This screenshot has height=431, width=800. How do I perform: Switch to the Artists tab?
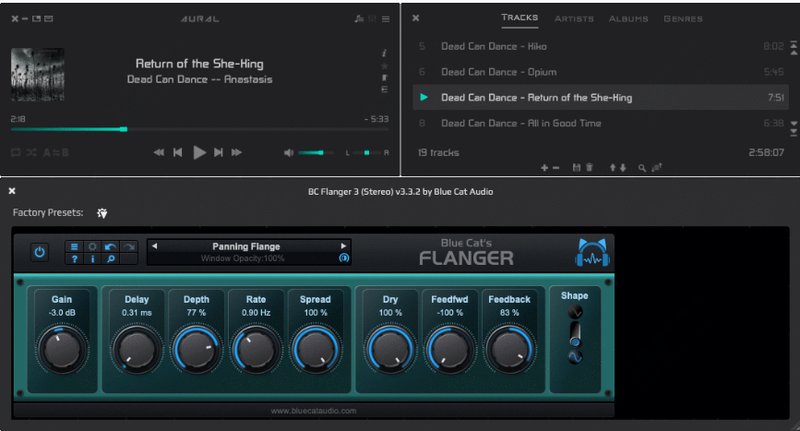573,18
